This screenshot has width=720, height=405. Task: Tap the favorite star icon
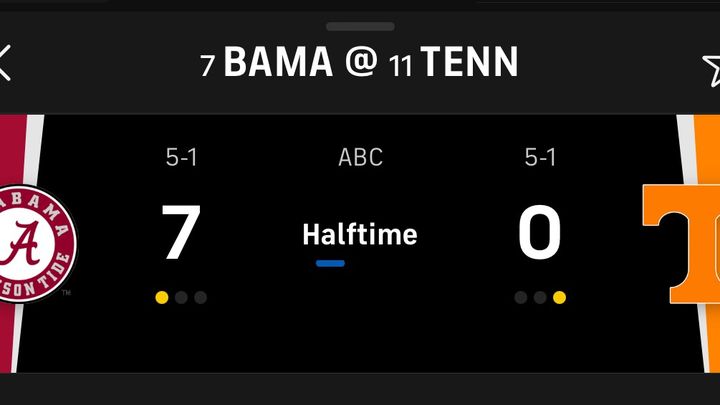(711, 70)
